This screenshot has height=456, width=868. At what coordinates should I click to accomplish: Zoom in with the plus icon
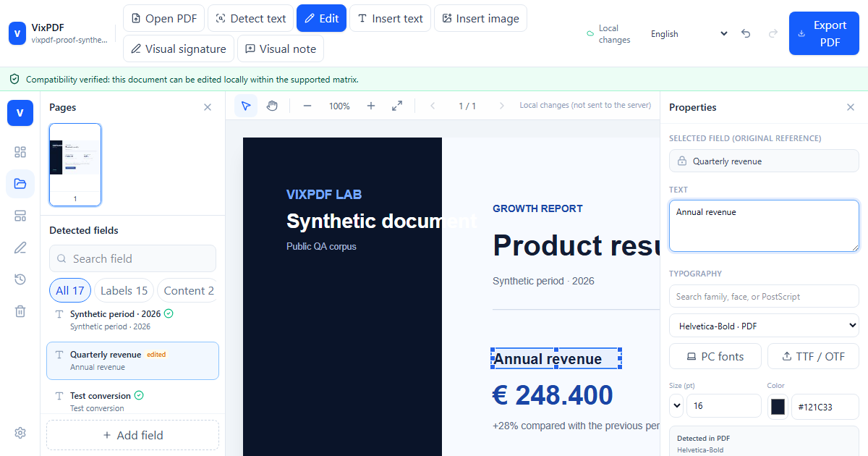[x=371, y=106]
